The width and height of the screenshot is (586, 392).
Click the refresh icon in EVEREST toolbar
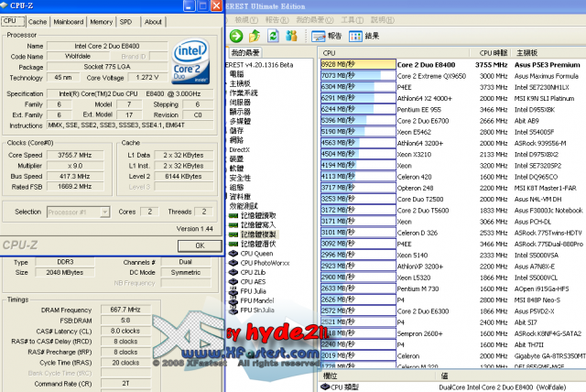(273, 36)
